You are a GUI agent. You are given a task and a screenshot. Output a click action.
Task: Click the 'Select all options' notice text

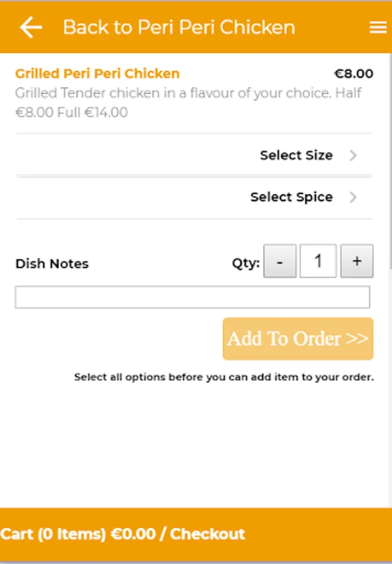click(224, 377)
